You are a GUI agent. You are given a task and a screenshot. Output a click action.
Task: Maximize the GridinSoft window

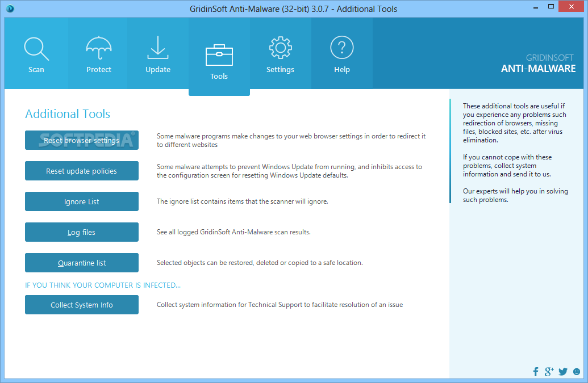[551, 7]
